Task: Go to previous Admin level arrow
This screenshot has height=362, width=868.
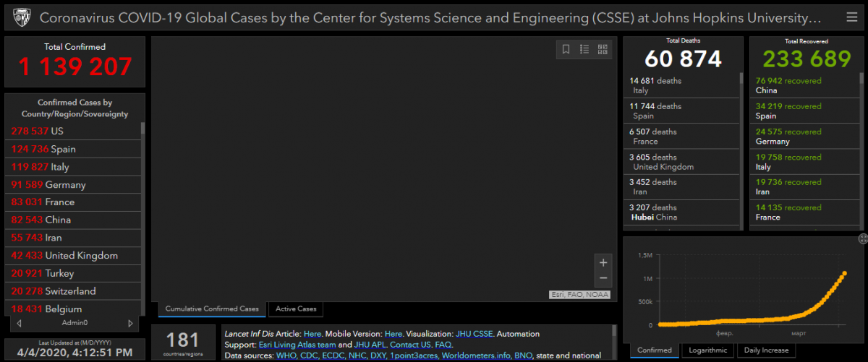Action: [x=19, y=323]
